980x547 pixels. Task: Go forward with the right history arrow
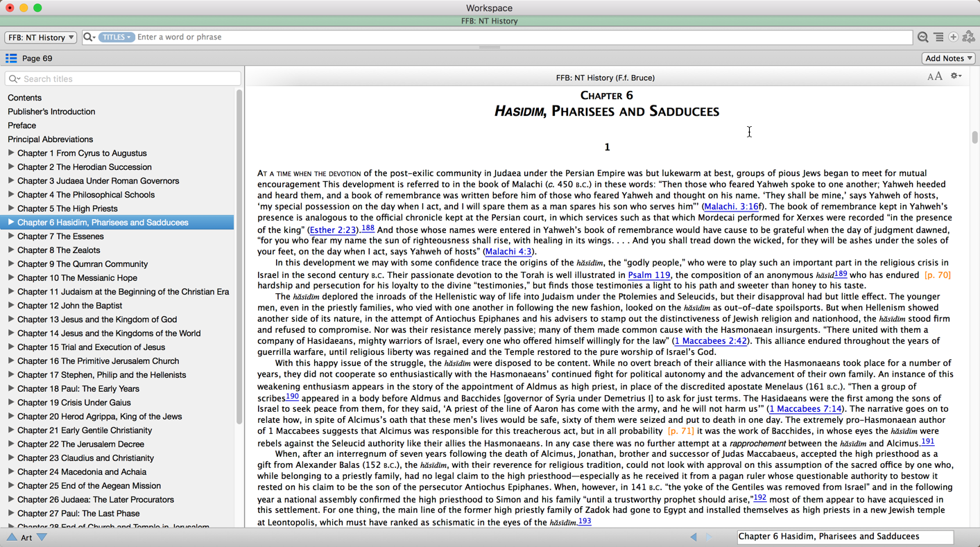pos(708,537)
